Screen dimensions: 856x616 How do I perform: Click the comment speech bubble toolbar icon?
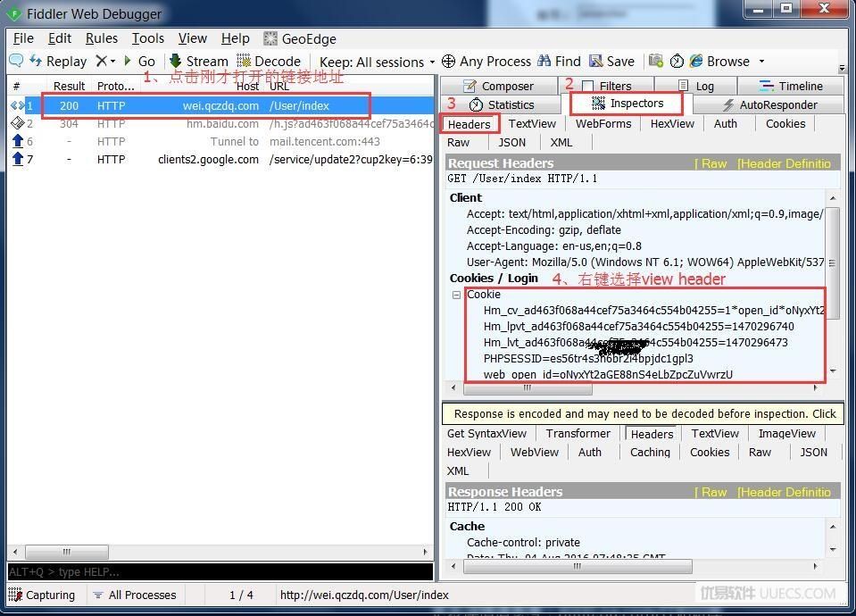coord(16,61)
